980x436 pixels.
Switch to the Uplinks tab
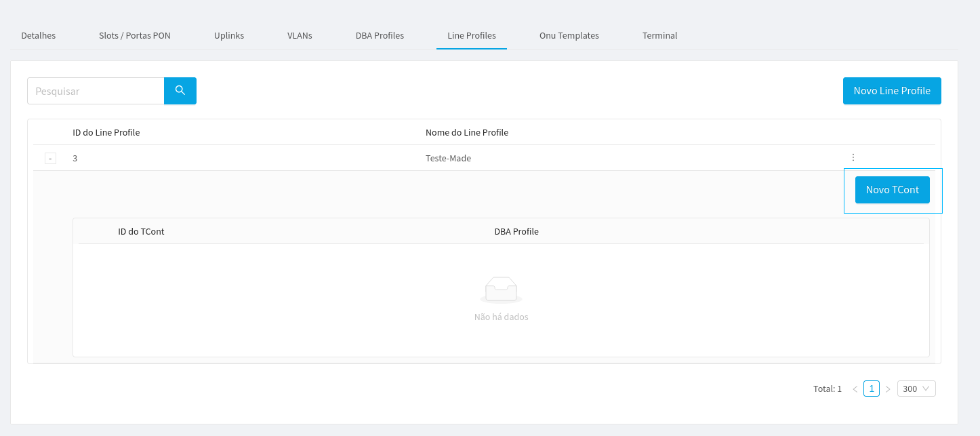(x=229, y=35)
